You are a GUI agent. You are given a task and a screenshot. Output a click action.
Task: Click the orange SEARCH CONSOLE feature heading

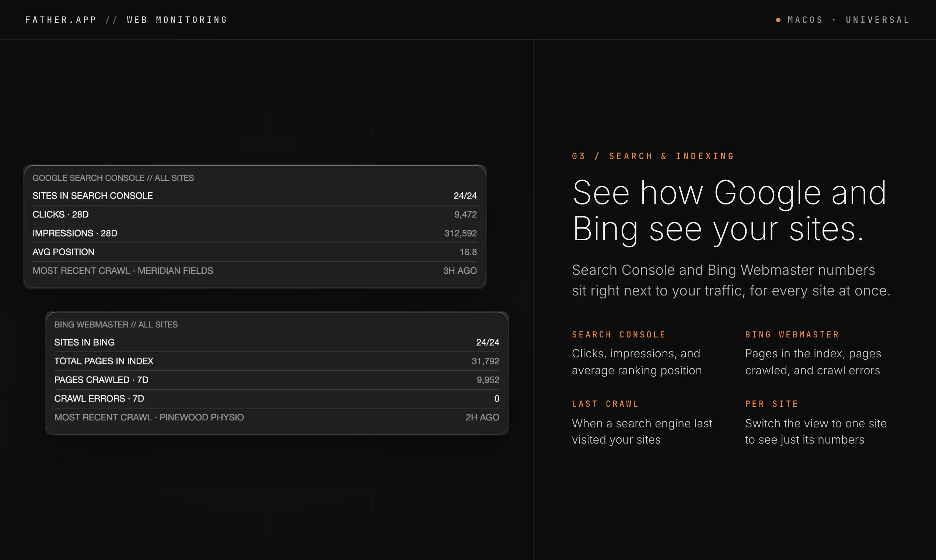619,335
